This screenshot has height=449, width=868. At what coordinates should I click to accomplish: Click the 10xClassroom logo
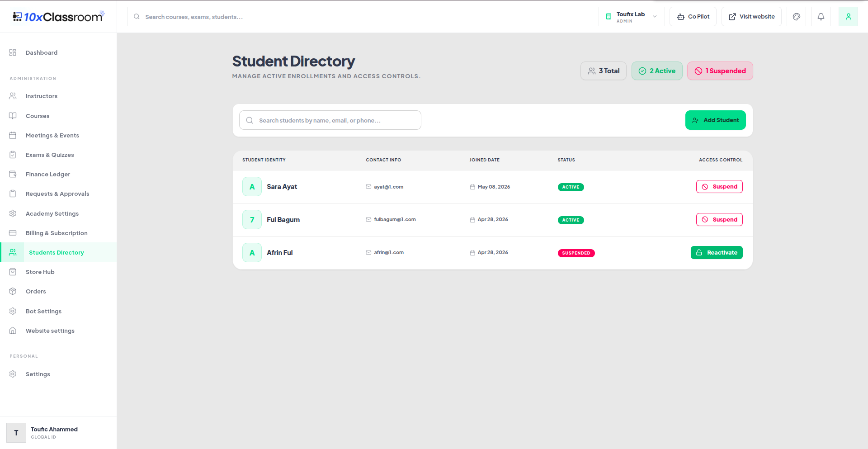[x=58, y=17]
